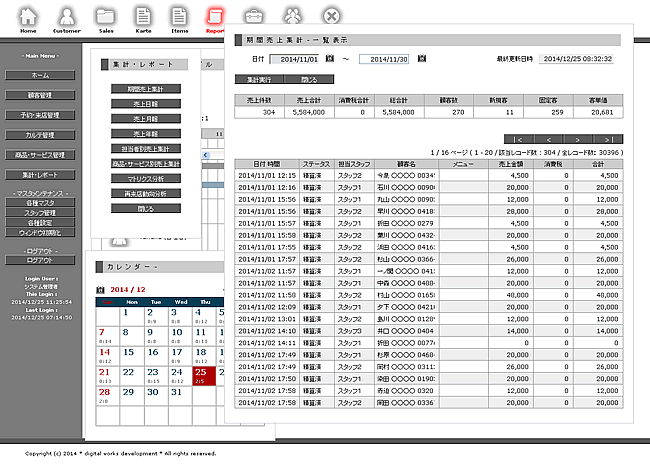This screenshot has height=470, width=650.
Task: Click the row dated 2014/11/01 12:15
Action: [429, 175]
